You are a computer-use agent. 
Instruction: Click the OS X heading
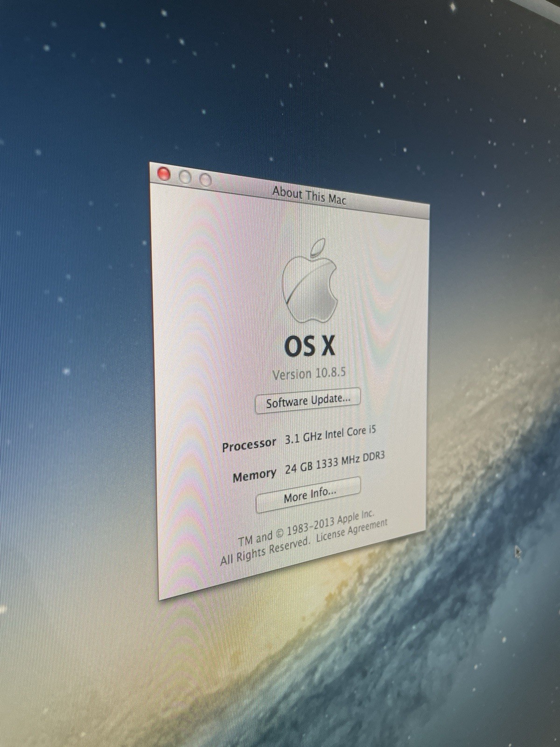(x=309, y=346)
